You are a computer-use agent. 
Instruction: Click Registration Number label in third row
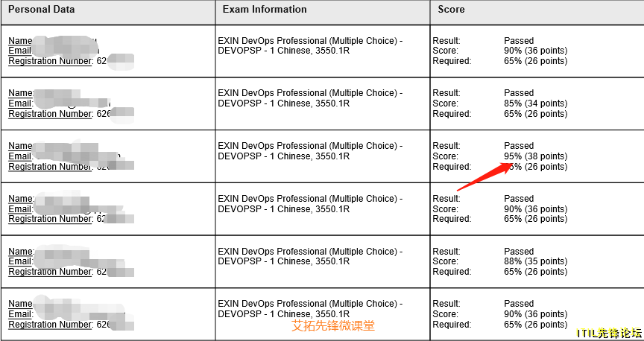tap(50, 167)
